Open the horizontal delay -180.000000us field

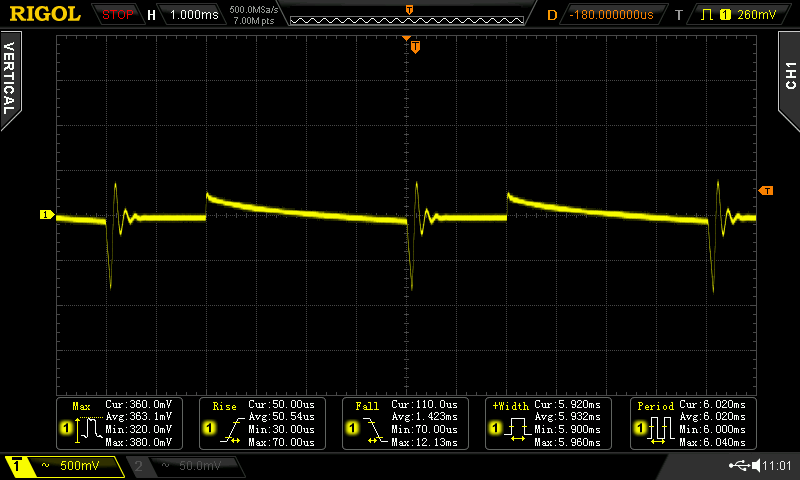pos(611,15)
